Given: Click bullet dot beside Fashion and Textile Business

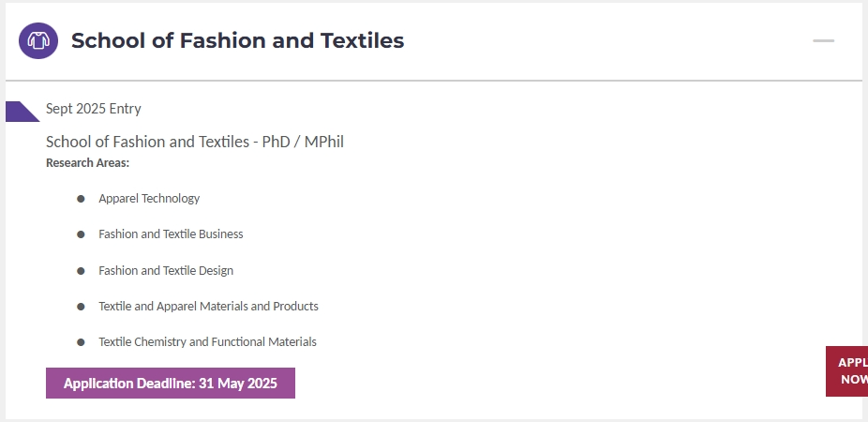Looking at the screenshot, I should [81, 234].
